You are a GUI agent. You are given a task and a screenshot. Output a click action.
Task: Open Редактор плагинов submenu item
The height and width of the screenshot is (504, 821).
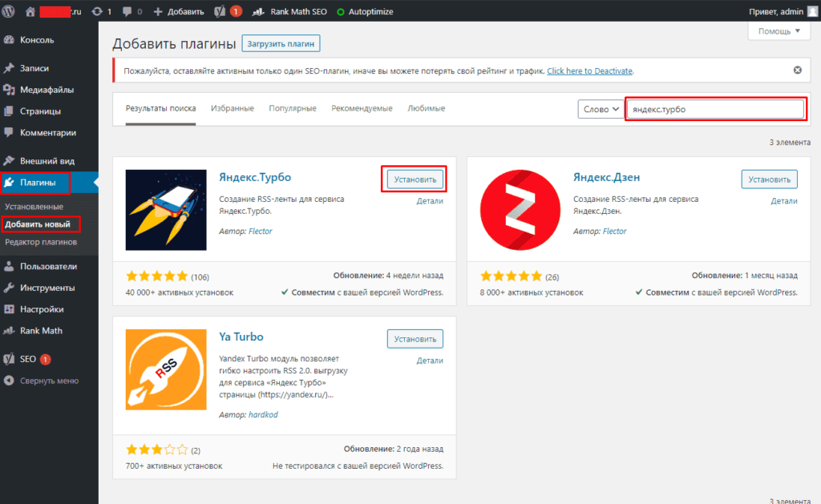(x=41, y=242)
